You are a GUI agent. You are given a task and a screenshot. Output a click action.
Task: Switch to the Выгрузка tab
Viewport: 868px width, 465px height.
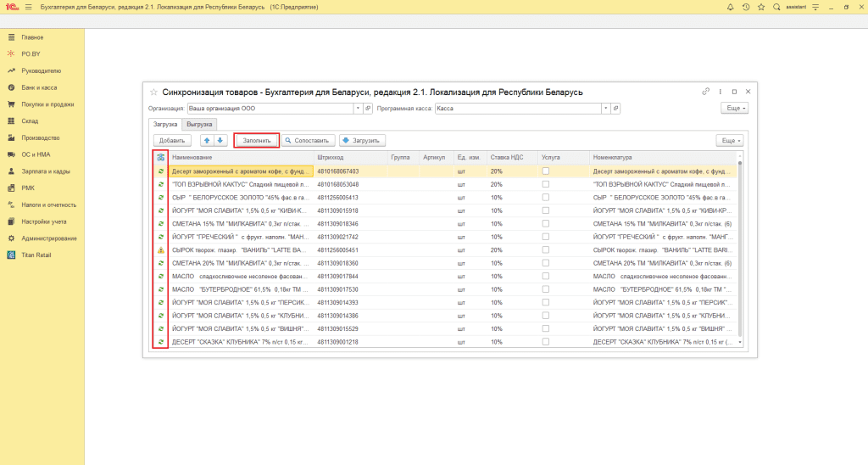(199, 124)
